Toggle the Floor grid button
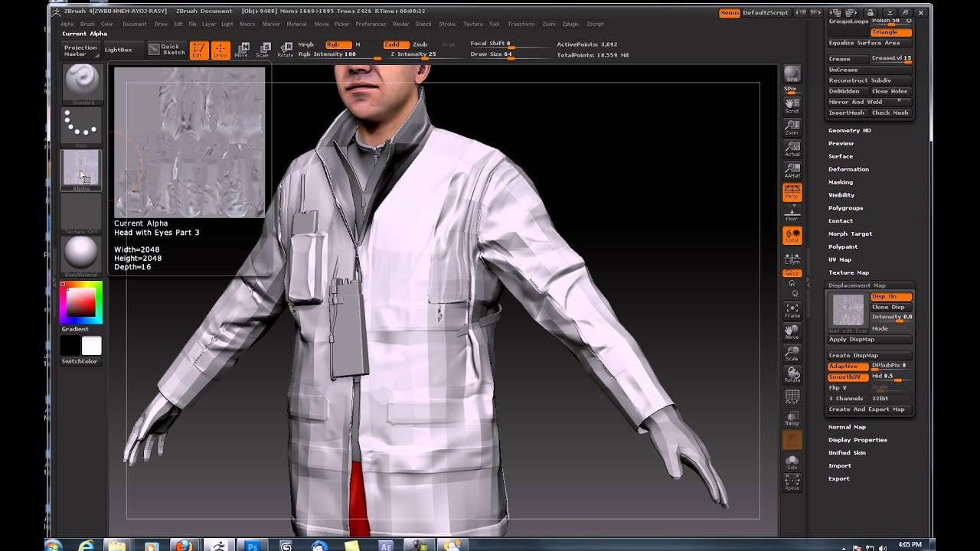The image size is (980, 551). (x=792, y=214)
